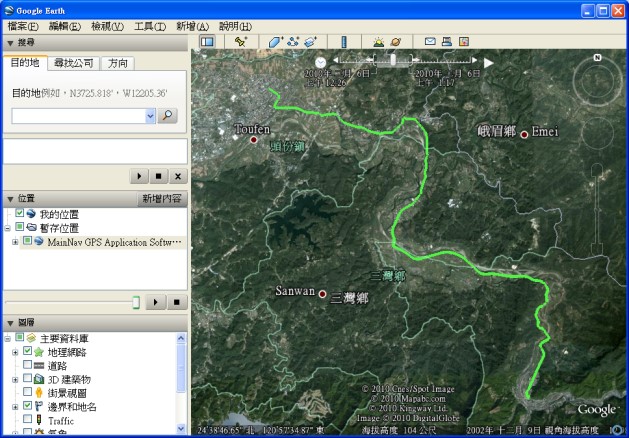
Task: Step time slider back with left arrow
Action: (336, 60)
